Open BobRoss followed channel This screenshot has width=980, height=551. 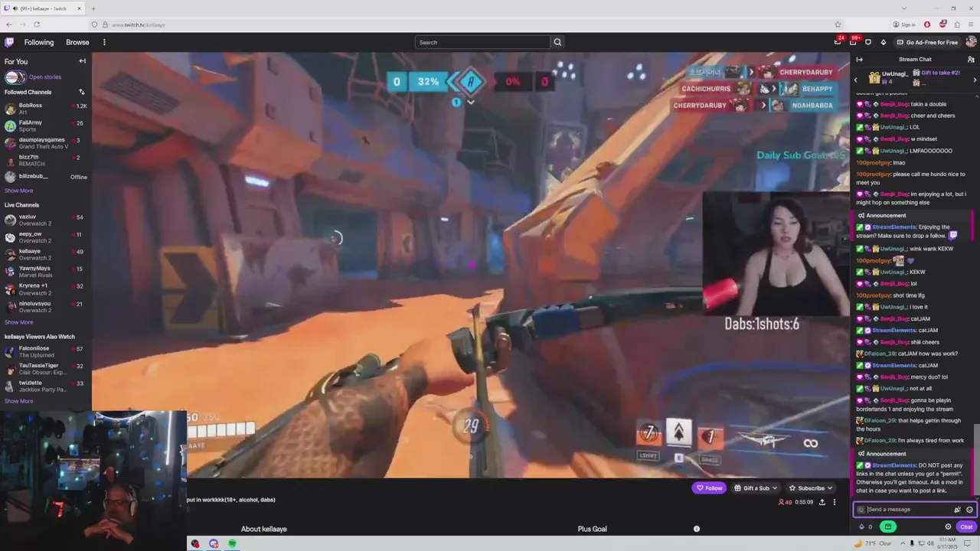click(x=46, y=108)
